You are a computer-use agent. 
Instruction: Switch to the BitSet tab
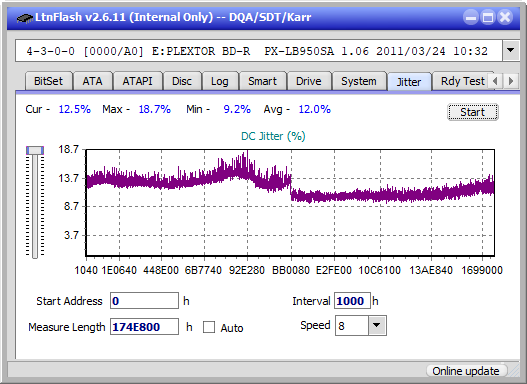(48, 81)
